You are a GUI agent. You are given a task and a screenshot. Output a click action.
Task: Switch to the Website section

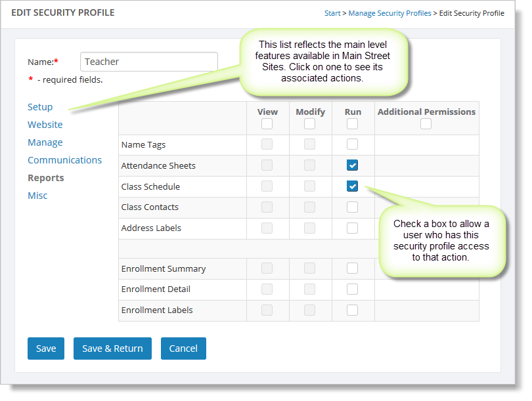(45, 125)
